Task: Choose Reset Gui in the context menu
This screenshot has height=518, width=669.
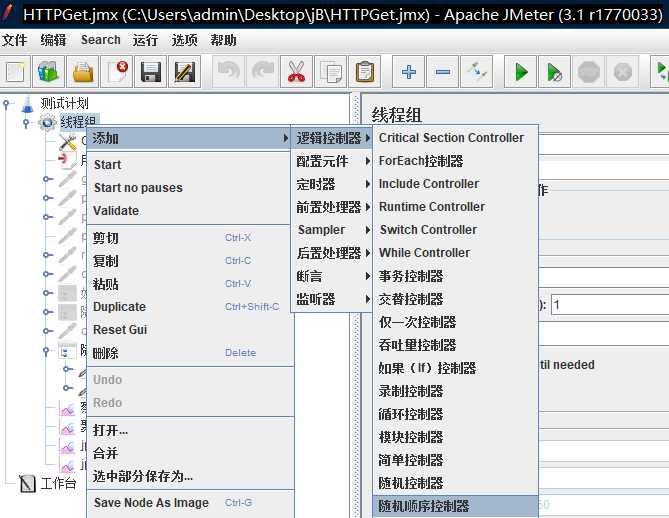Action: 190,330
